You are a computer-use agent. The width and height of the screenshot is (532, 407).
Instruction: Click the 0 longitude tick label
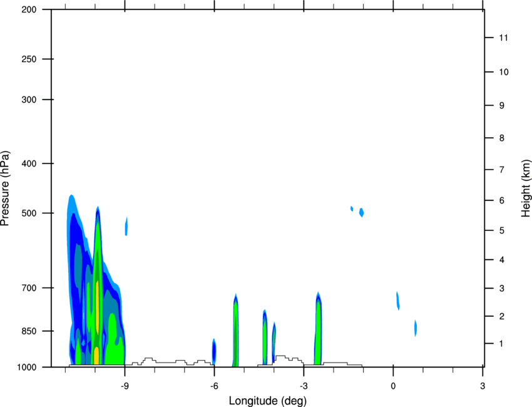pyautogui.click(x=393, y=386)
